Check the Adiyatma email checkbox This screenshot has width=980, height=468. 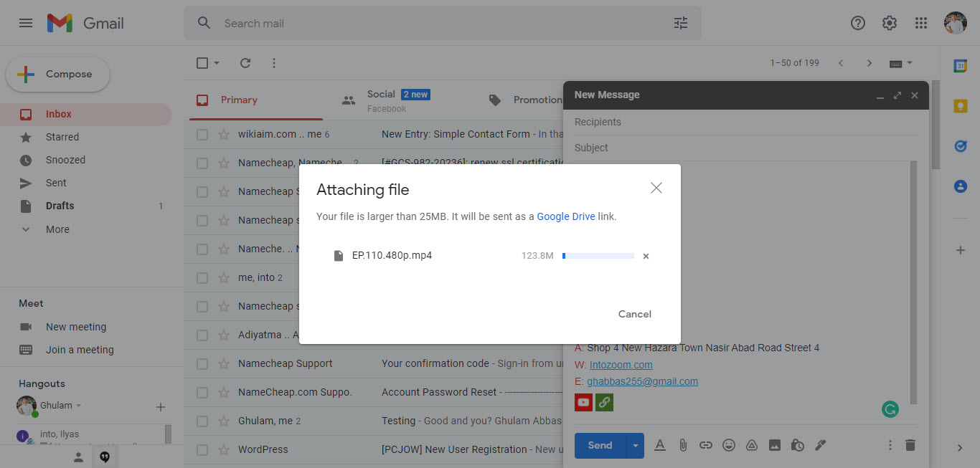[x=202, y=335]
